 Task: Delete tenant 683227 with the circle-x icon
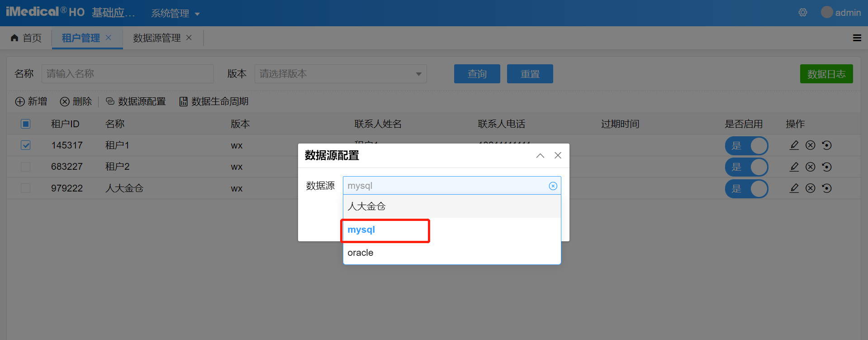pyautogui.click(x=811, y=167)
